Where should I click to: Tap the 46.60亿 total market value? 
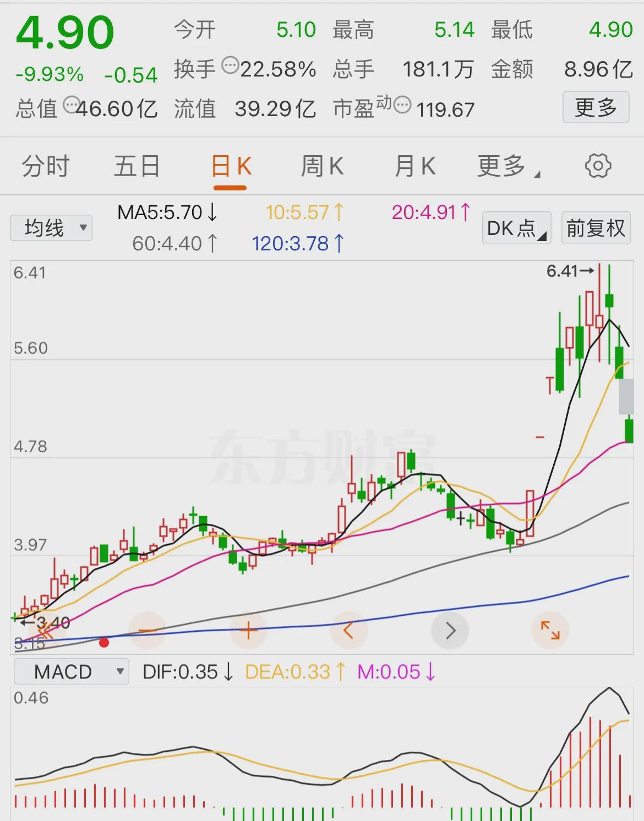[x=117, y=109]
